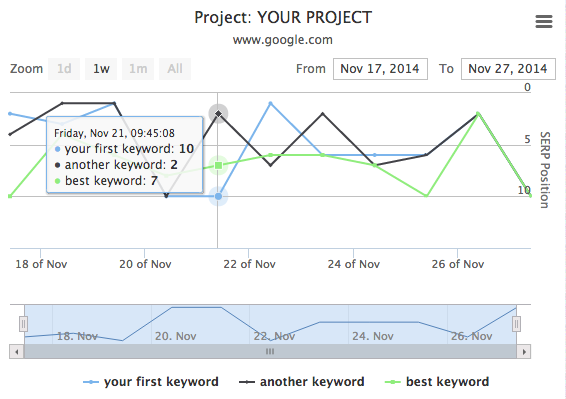Click tooltip row 'best keyword: 7'
Viewport: 566px width, 399px height.
106,181
